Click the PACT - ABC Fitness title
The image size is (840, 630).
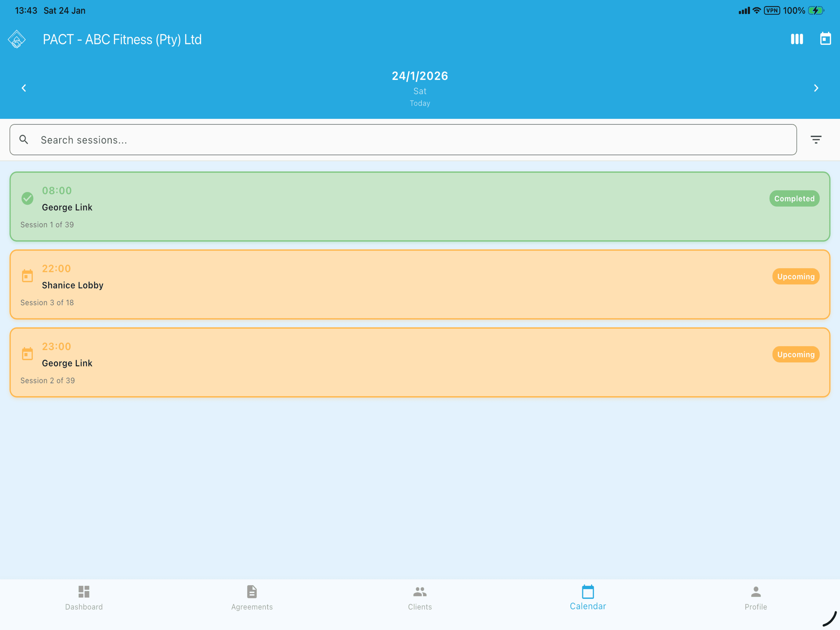(x=122, y=39)
